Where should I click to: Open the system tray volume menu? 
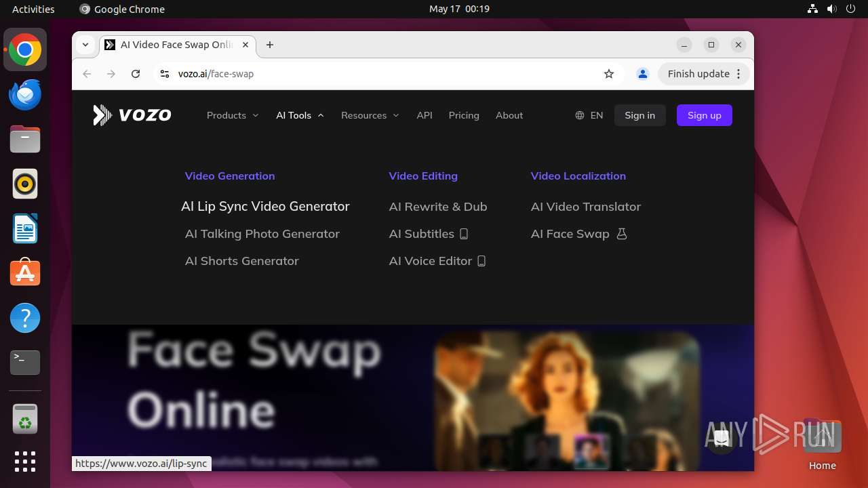point(832,9)
